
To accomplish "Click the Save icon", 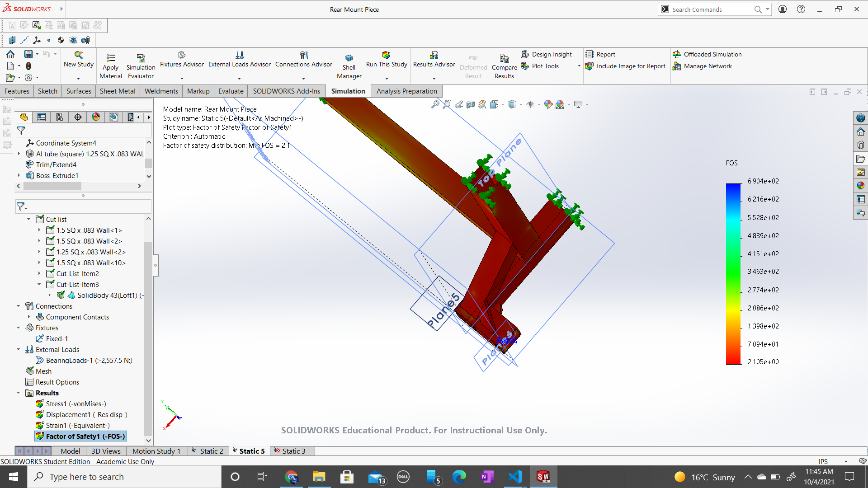I will 28,54.
